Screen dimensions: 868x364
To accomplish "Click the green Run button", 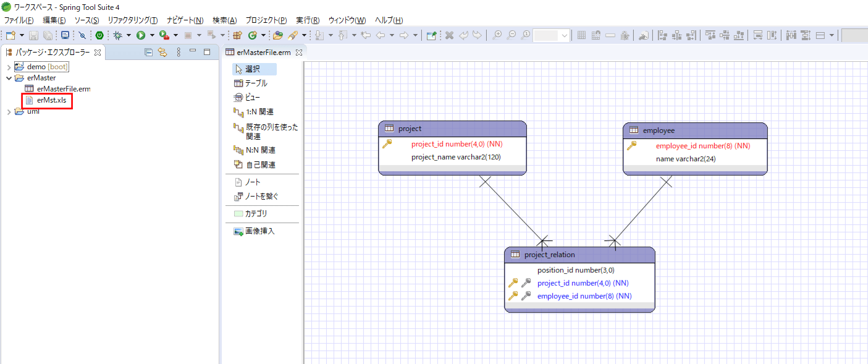I will 141,35.
